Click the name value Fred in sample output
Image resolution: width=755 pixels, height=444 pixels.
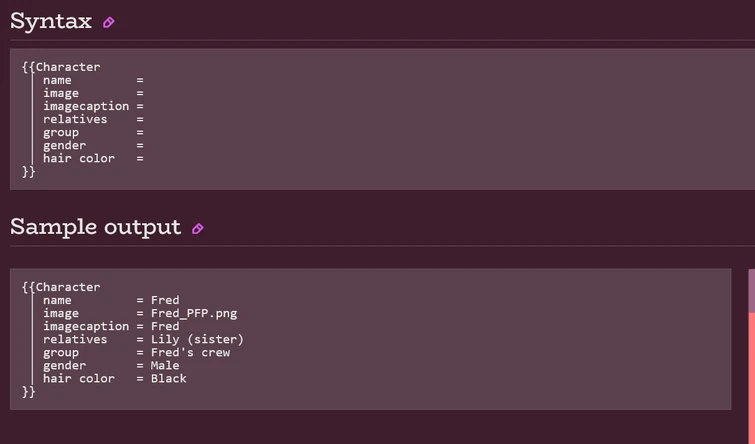click(x=165, y=300)
